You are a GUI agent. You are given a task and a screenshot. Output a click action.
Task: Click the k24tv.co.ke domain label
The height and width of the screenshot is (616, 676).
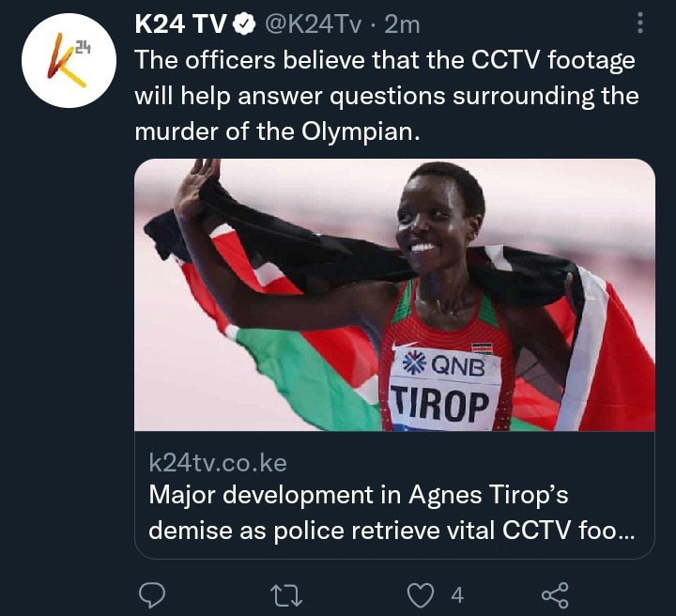tap(218, 463)
